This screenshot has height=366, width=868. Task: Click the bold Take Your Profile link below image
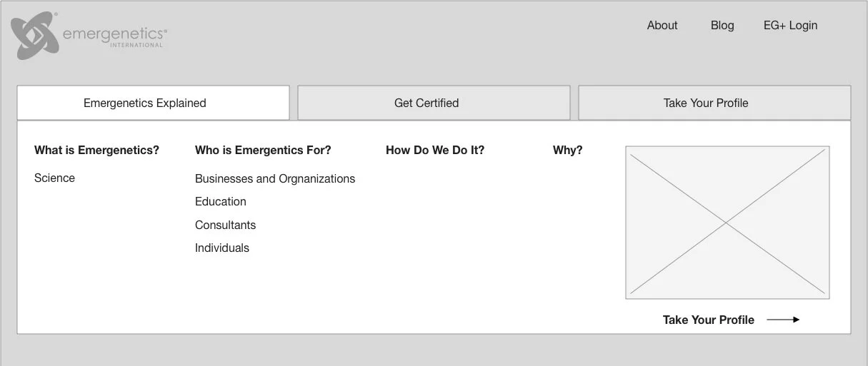pos(709,320)
